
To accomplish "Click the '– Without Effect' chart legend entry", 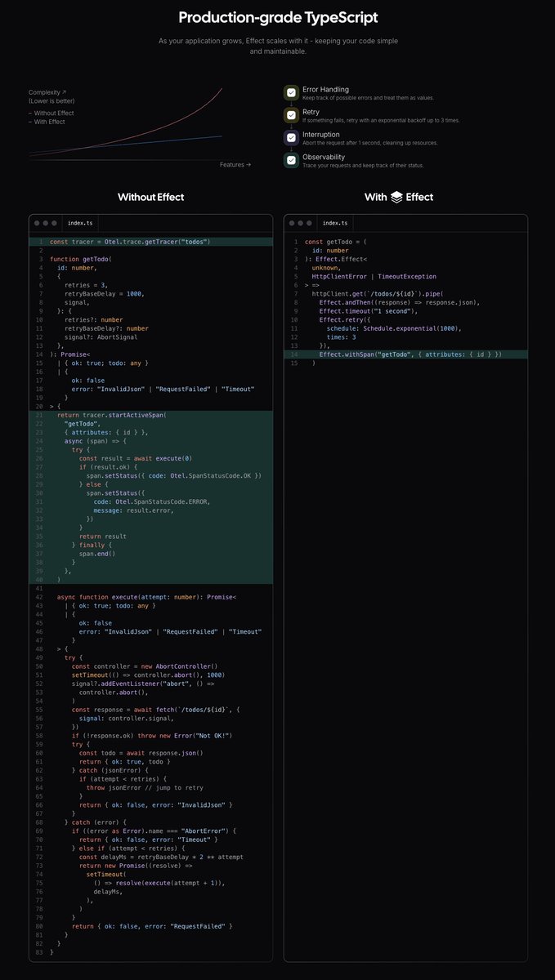I will coord(51,113).
